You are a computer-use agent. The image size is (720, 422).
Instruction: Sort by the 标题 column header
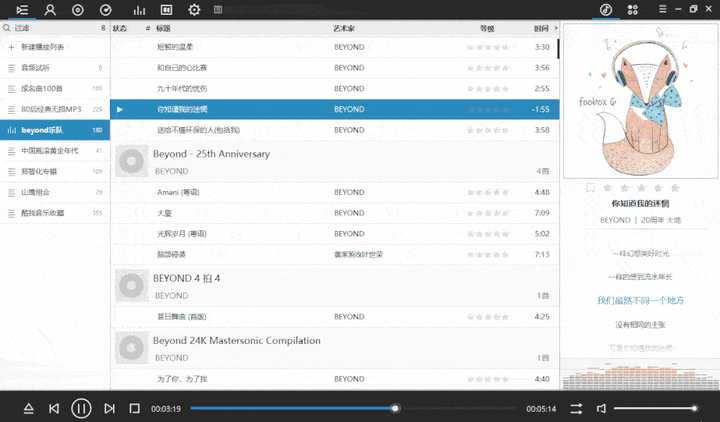[163, 28]
